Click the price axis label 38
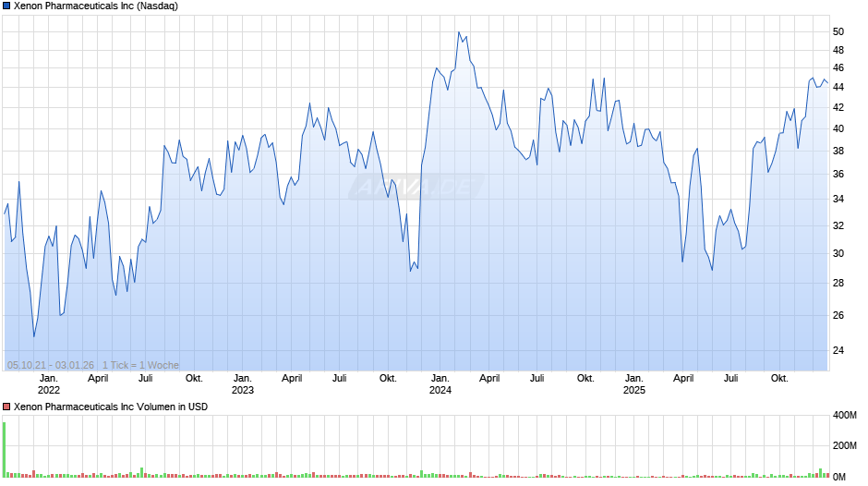The image size is (868, 486). pyautogui.click(x=838, y=151)
